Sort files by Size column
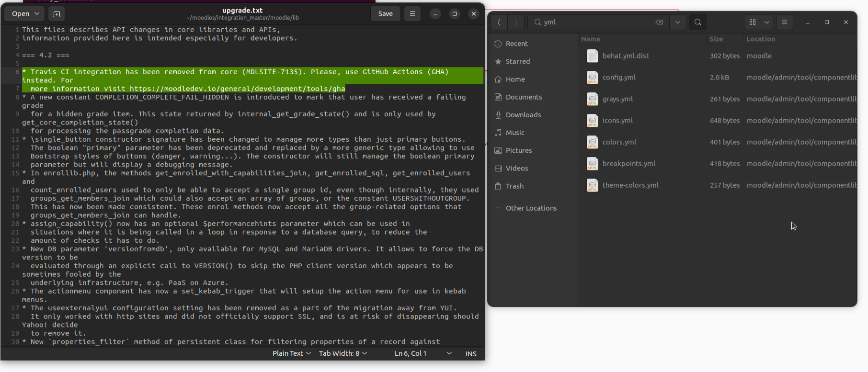Screen dimensions: 868x372 pos(725,39)
